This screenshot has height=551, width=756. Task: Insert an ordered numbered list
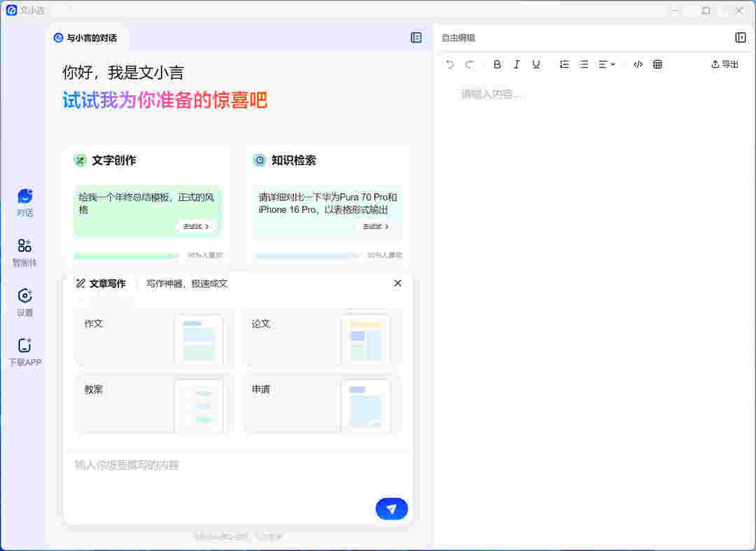point(564,64)
